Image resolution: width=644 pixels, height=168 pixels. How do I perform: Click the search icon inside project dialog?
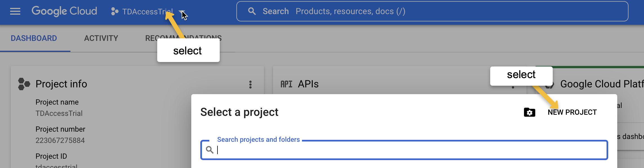click(x=210, y=150)
